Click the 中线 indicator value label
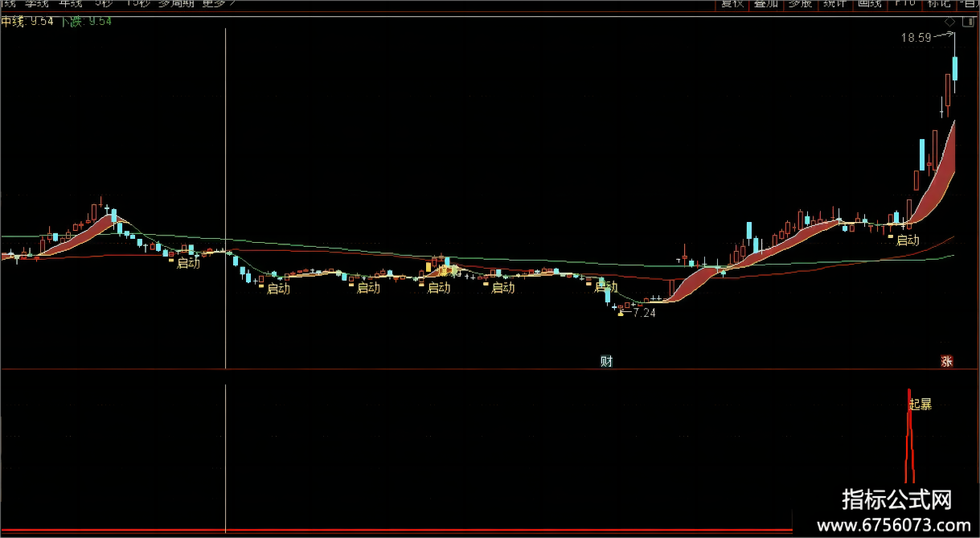The width and height of the screenshot is (980, 538). point(27,22)
